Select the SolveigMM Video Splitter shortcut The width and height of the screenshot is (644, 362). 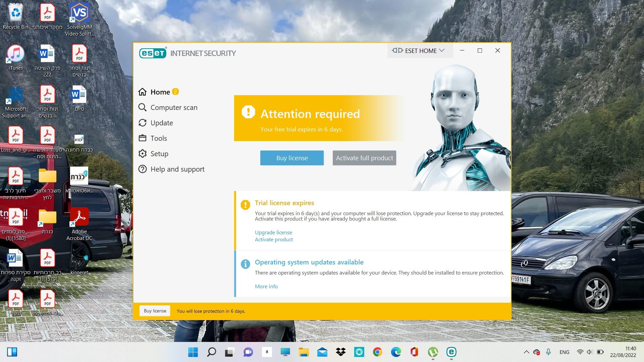(x=79, y=19)
